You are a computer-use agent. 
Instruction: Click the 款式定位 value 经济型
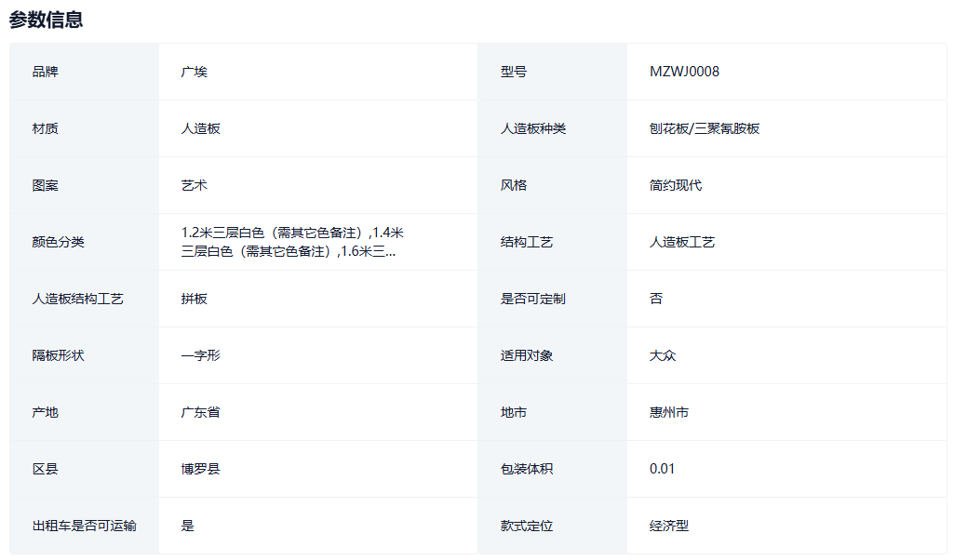click(x=669, y=526)
